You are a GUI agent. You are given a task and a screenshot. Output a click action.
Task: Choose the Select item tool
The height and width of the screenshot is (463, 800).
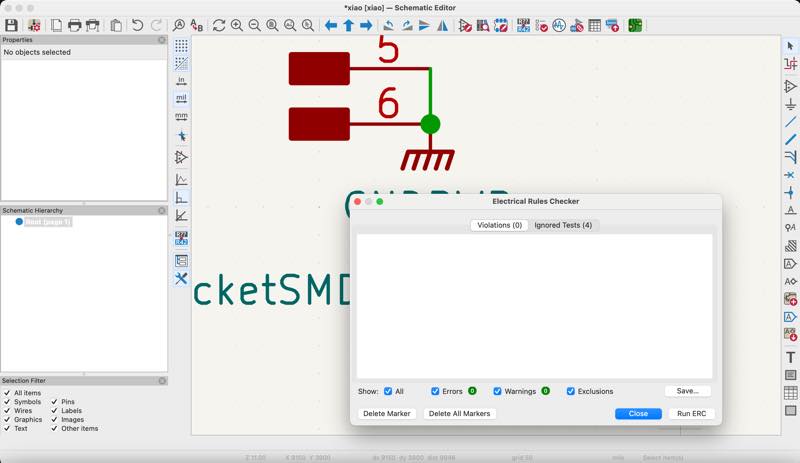[x=790, y=46]
